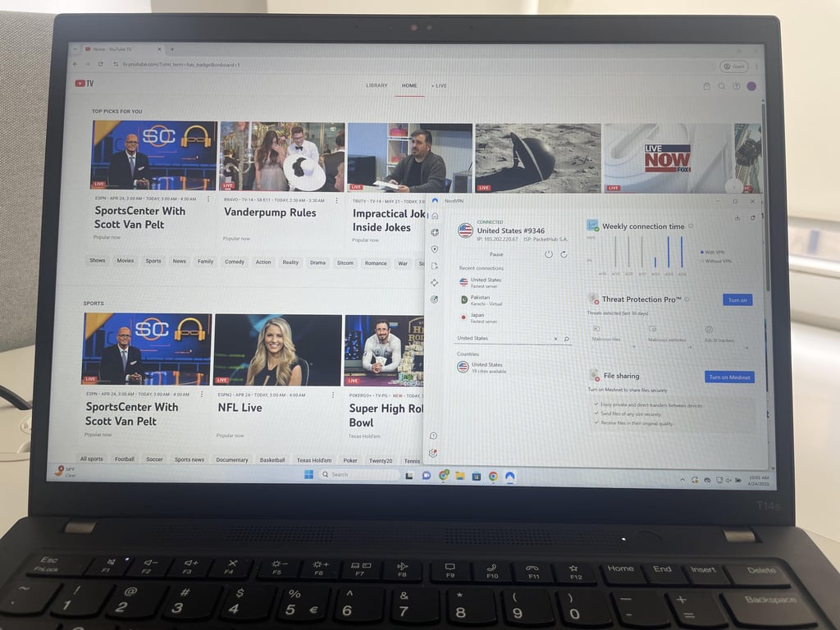Open the file sharing sidebar icon in NordVPN
840x630 pixels.
pyautogui.click(x=435, y=266)
